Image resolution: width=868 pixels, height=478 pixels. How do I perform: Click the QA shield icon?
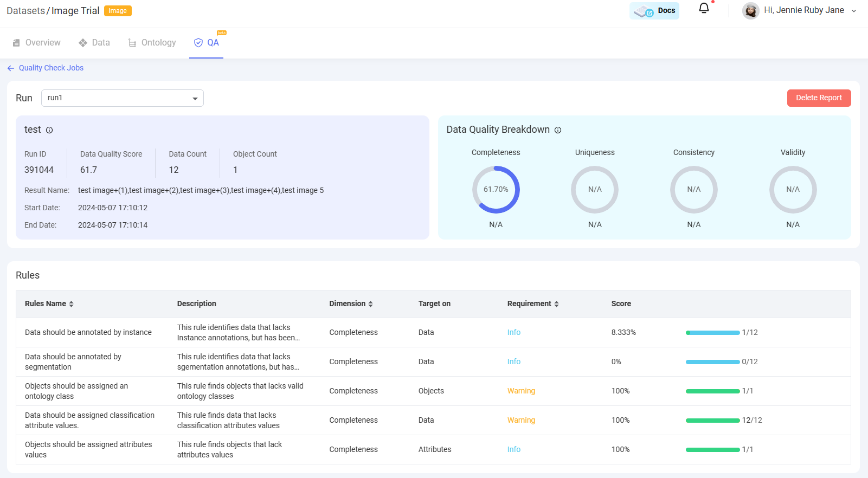coord(198,43)
